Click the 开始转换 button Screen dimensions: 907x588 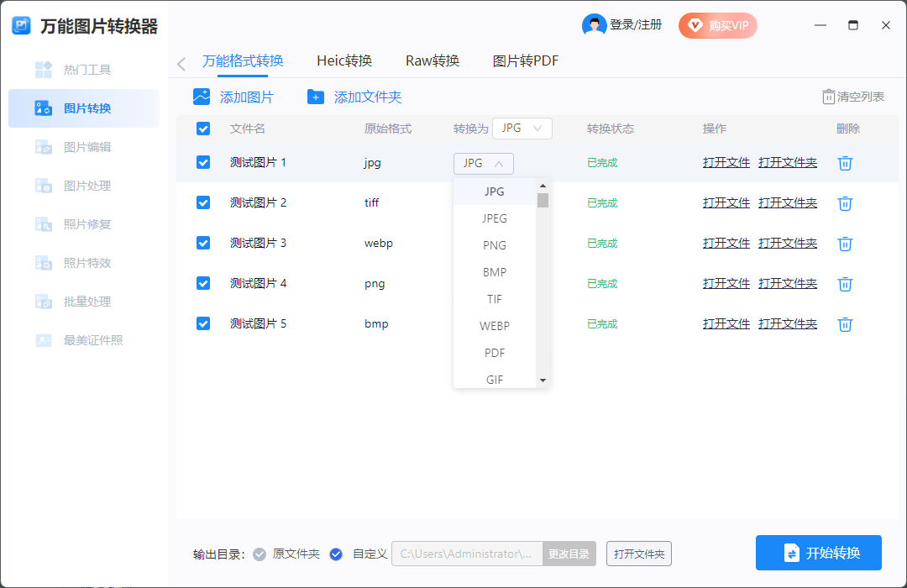[819, 553]
